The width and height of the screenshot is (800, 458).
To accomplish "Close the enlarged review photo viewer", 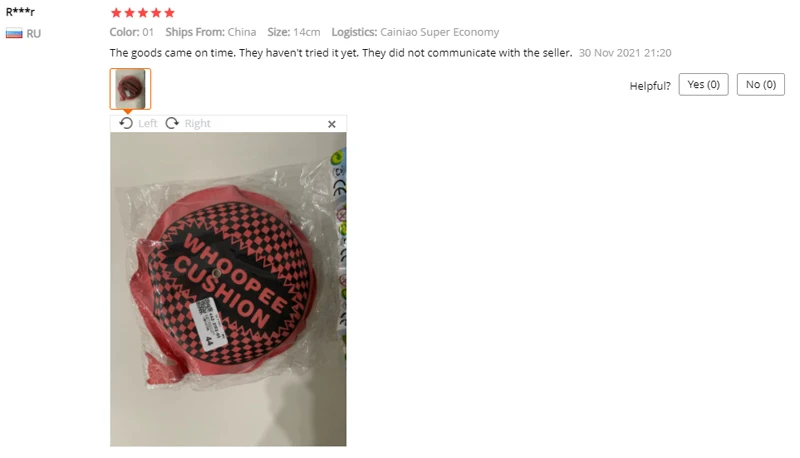I will click(x=332, y=124).
